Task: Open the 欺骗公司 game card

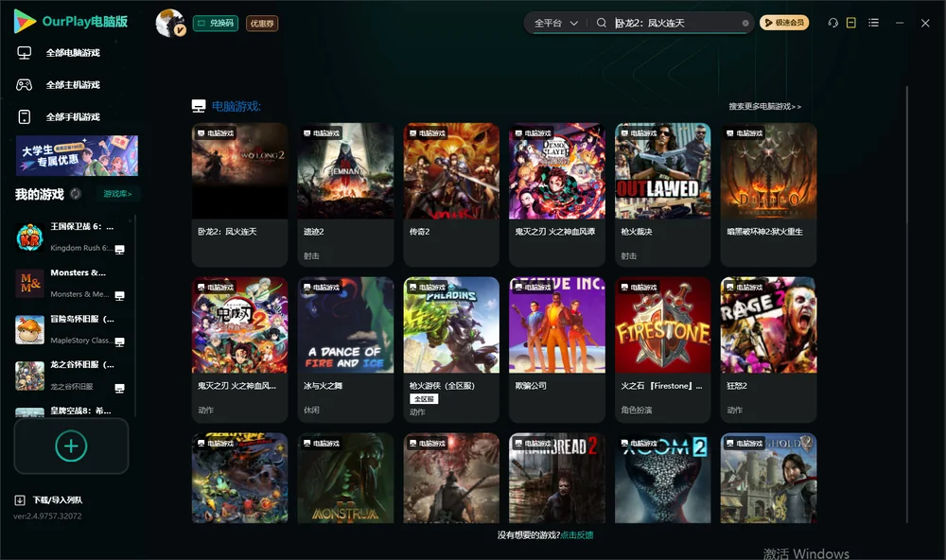Action: click(x=557, y=349)
